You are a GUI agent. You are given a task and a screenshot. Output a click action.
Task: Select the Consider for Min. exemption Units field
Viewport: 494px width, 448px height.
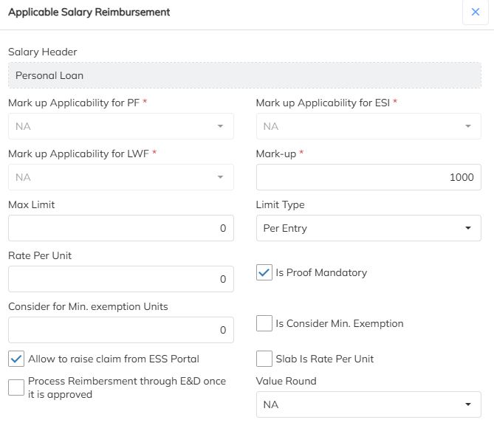click(x=120, y=330)
